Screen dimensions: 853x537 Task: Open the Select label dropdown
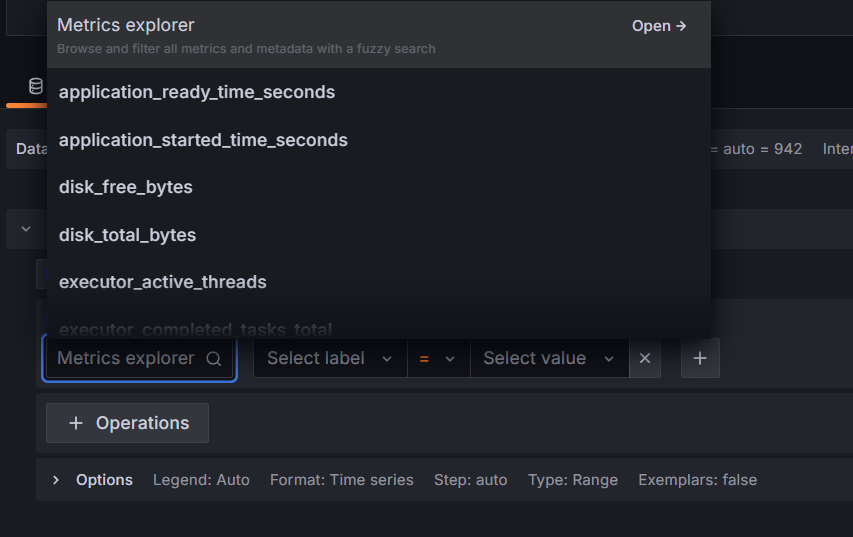(x=330, y=359)
